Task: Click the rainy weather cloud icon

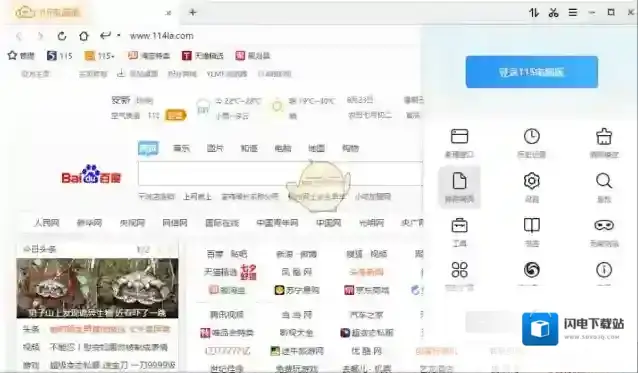Action: point(203,107)
